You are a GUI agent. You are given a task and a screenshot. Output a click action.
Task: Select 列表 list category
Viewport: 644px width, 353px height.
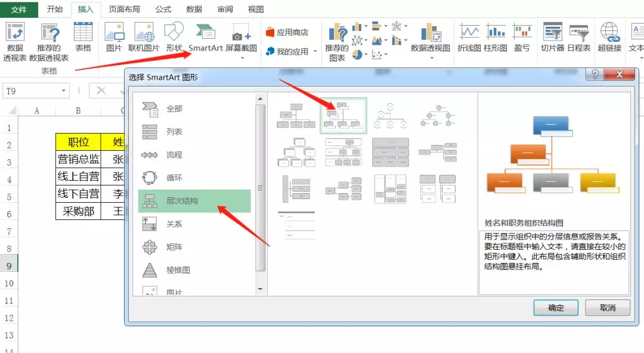click(x=194, y=132)
